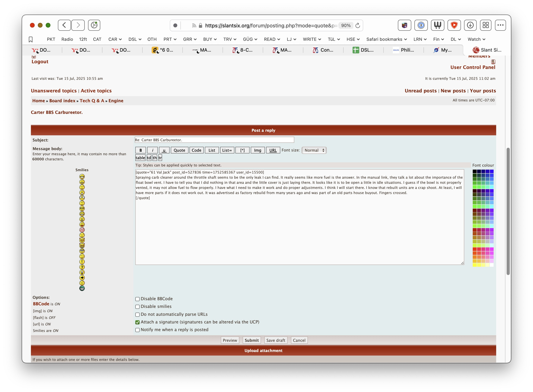Enable Disable smilies for this post
The width and height of the screenshot is (533, 392).
137,307
